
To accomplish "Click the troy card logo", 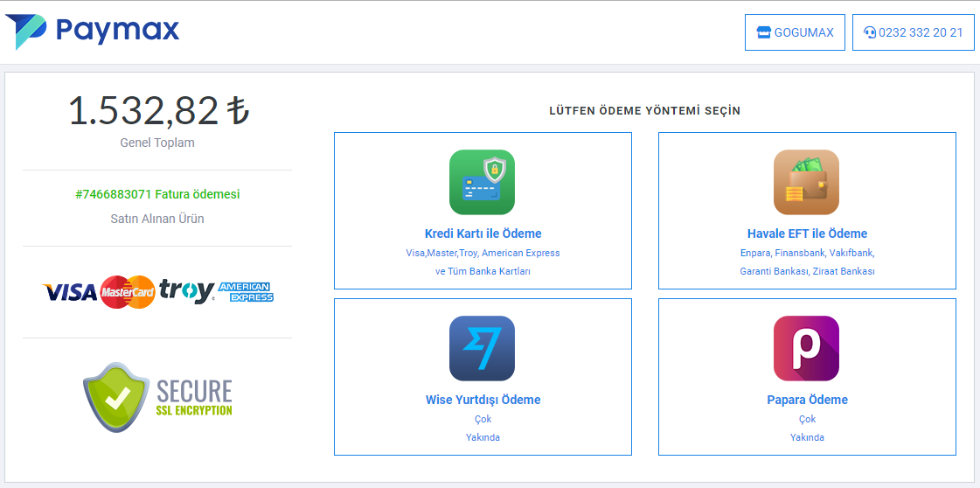I will pyautogui.click(x=186, y=291).
